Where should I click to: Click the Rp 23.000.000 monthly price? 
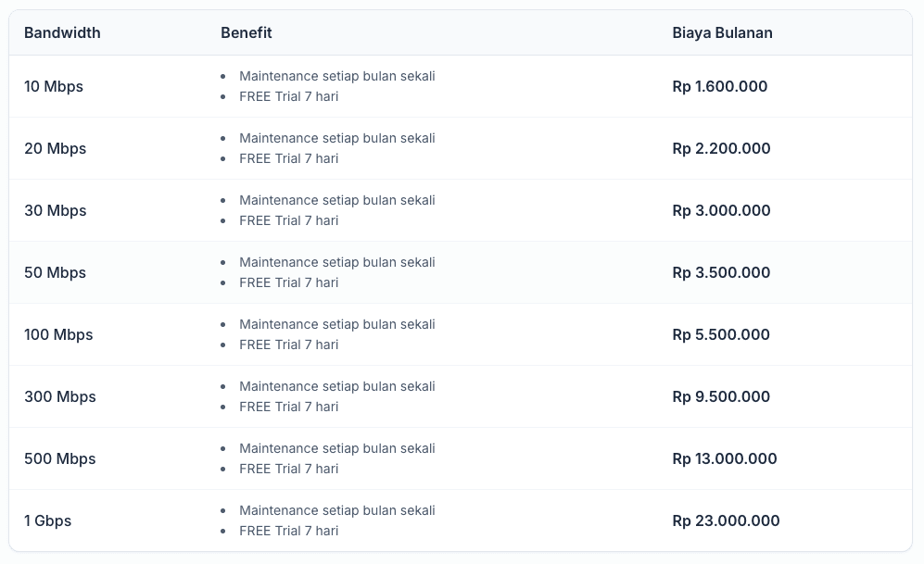click(726, 520)
